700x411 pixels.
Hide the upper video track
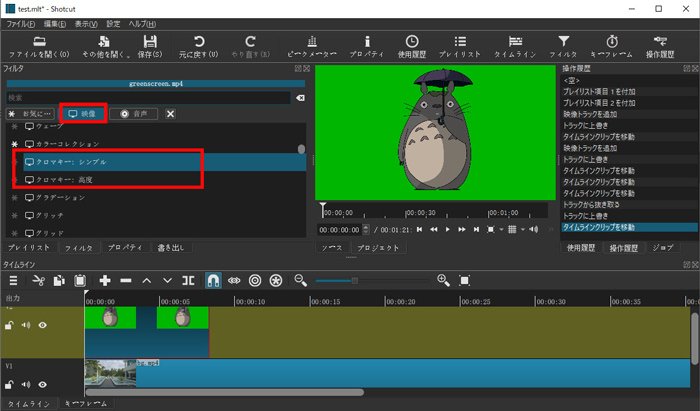coord(42,325)
